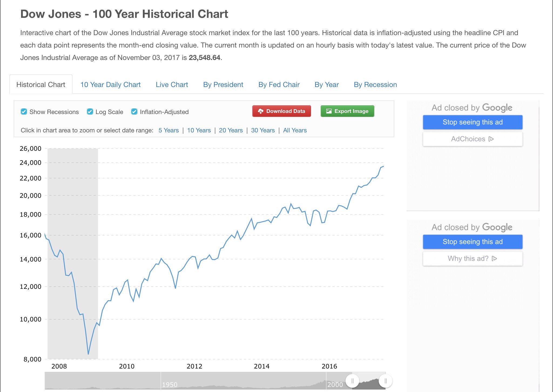Toggle Inflation-Adjusted checkbox off
The height and width of the screenshot is (392, 553).
point(134,112)
